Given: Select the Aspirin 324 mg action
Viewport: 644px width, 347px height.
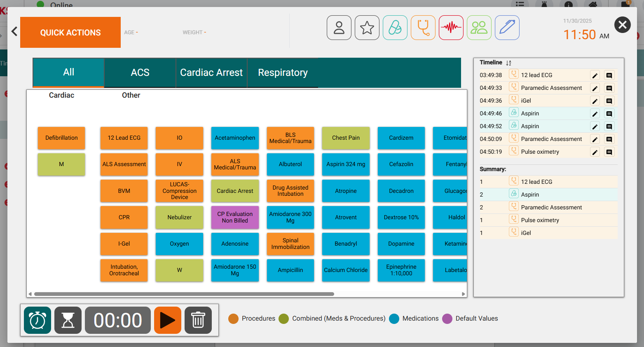Looking at the screenshot, I should [346, 164].
